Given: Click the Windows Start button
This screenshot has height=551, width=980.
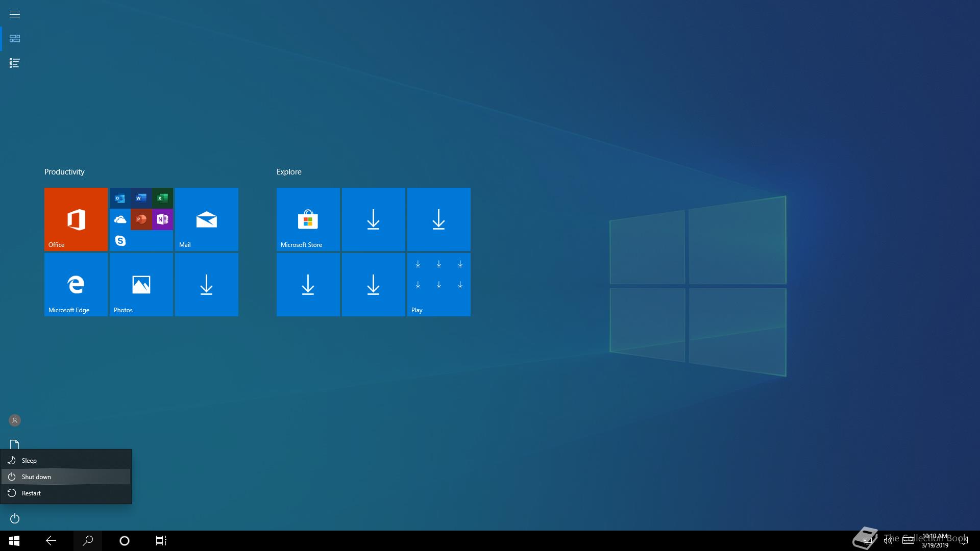Looking at the screenshot, I should click(x=14, y=541).
